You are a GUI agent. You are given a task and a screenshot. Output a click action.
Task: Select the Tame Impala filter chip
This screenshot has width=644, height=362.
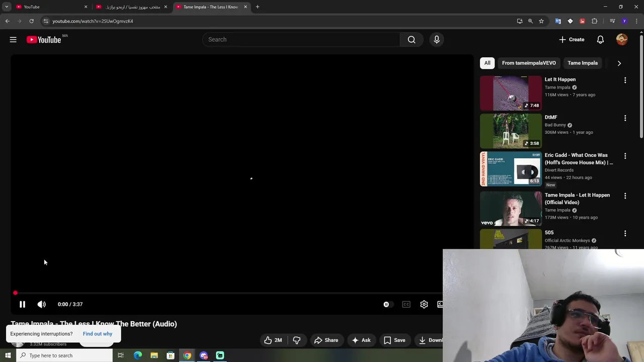pos(583,63)
